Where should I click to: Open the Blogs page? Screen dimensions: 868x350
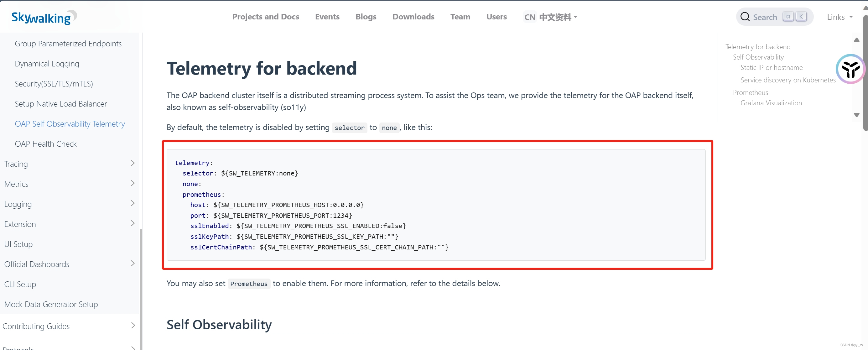(x=366, y=17)
